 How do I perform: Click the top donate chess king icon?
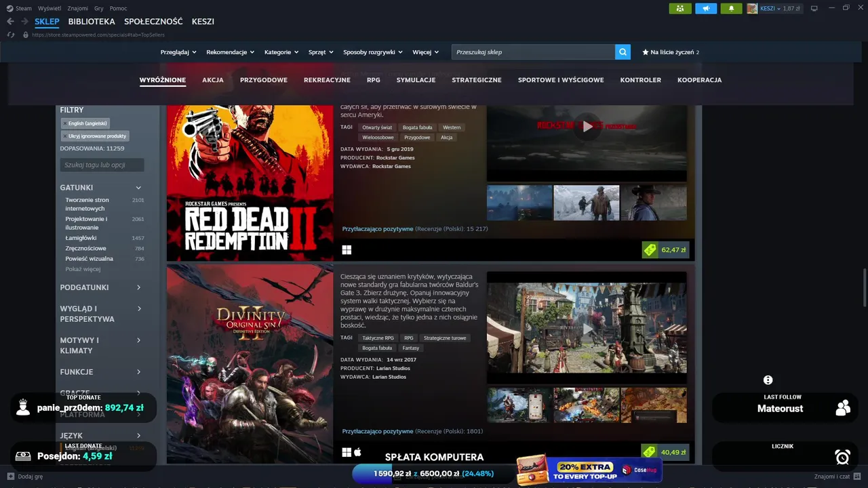(23, 407)
